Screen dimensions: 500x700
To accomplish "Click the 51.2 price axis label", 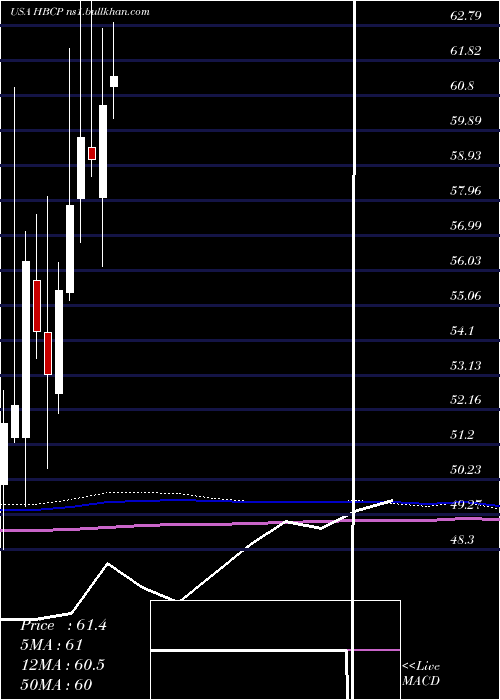I will click(462, 434).
